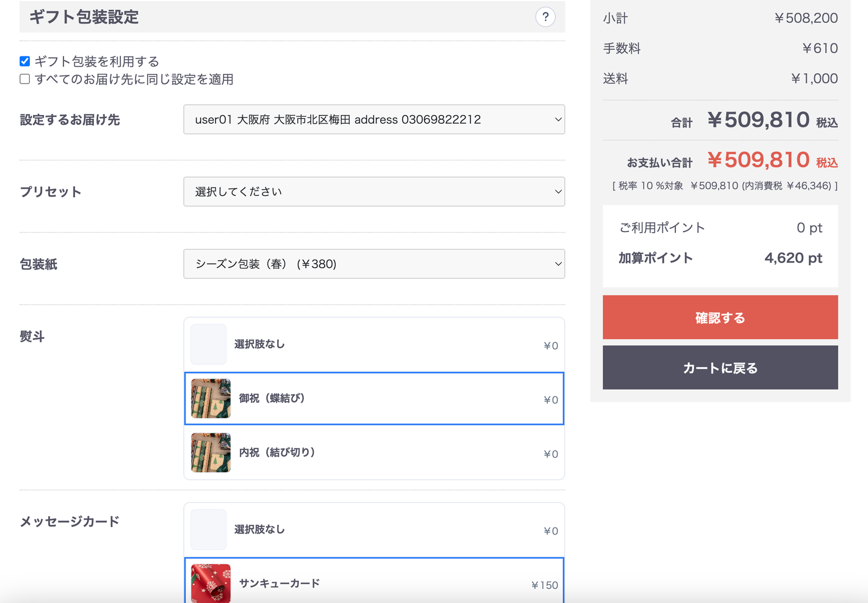
Task: Click the お支払い合計 ¥509,810 amount
Action: (x=759, y=160)
